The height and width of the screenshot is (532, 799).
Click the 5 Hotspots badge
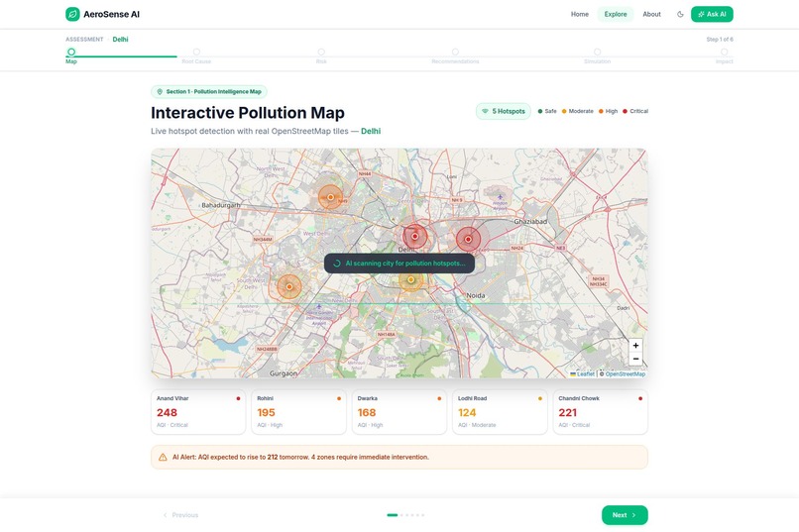point(504,111)
